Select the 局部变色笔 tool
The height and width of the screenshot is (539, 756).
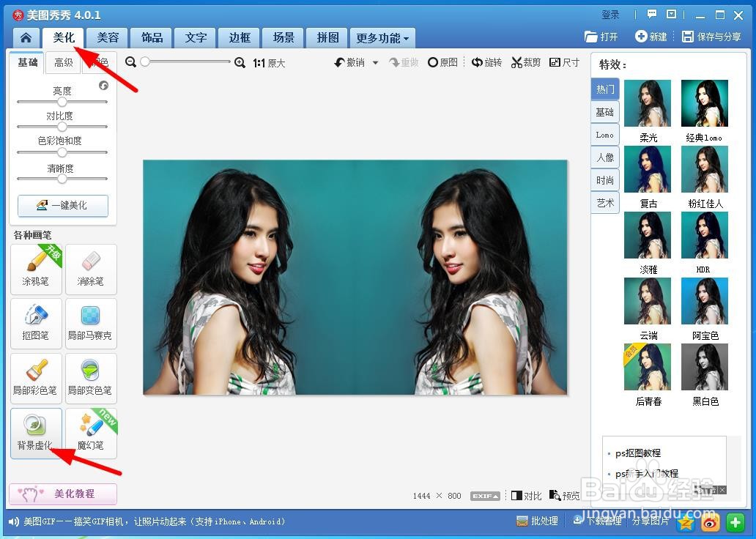tap(91, 379)
